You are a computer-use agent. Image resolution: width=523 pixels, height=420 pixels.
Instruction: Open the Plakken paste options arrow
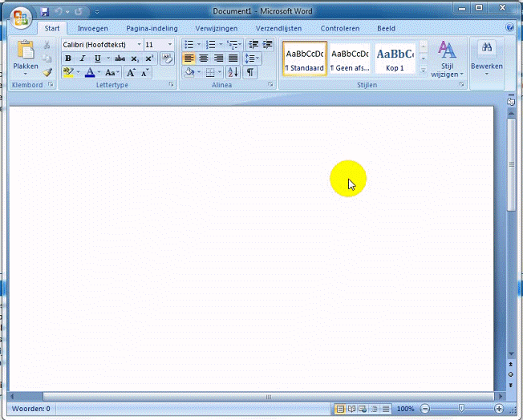point(26,74)
